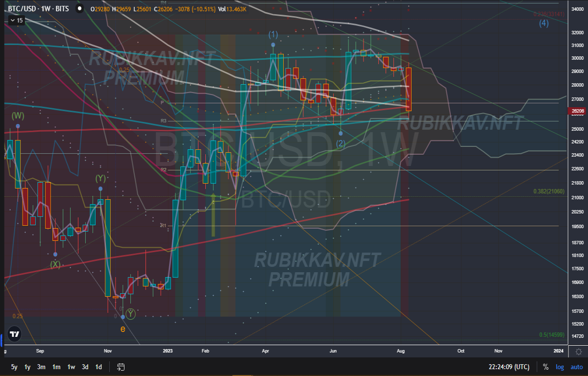588x376 pixels.
Task: Click the TradingView logo badge
Action: coord(15,334)
